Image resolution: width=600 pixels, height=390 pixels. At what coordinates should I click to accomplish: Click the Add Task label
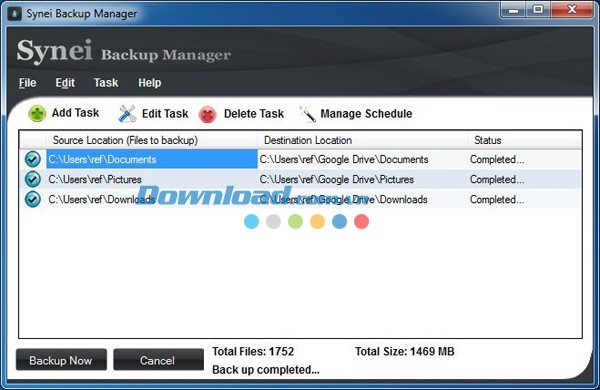(75, 113)
